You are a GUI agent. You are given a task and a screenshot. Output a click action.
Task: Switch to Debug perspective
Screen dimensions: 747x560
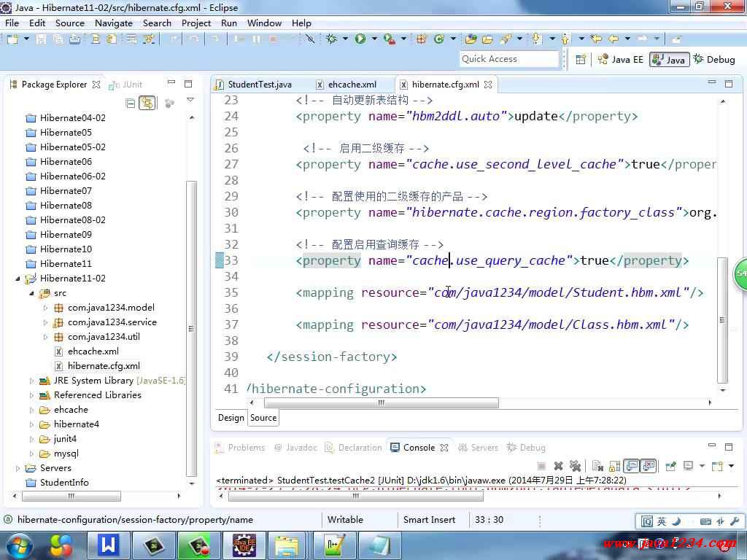coord(714,60)
